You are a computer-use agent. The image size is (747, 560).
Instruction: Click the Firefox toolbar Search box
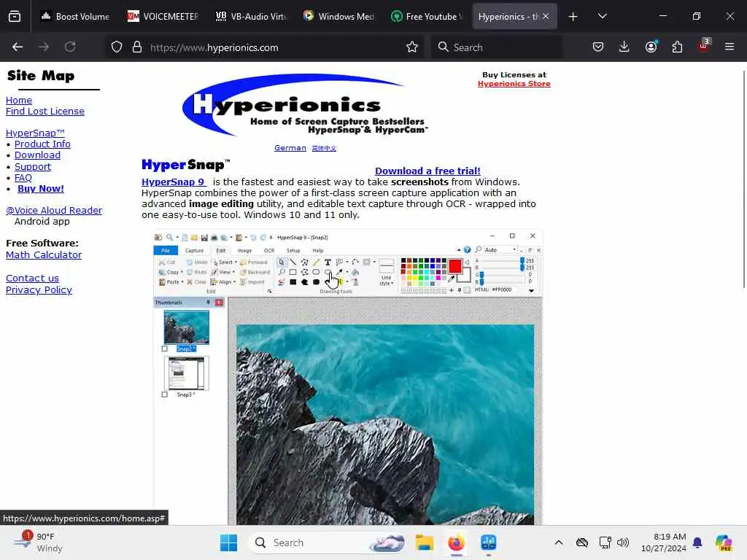[497, 47]
